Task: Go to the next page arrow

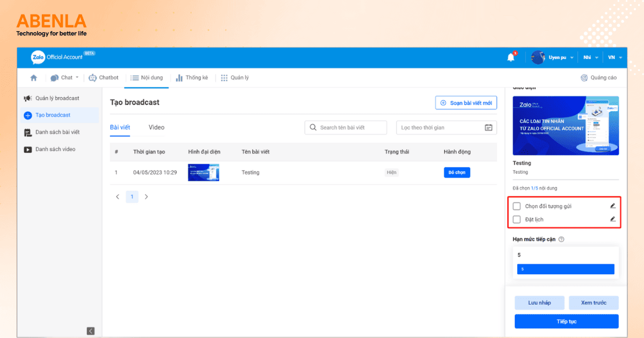Action: click(x=146, y=197)
